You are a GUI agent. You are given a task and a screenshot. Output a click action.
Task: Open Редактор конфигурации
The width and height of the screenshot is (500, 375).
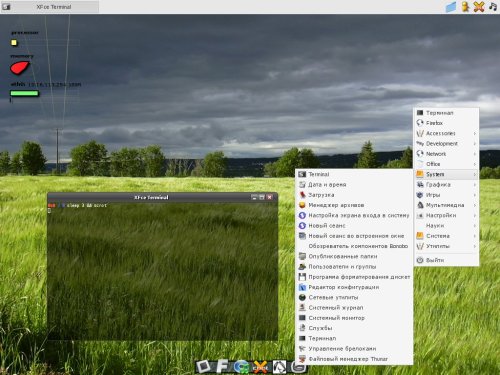pos(354,287)
